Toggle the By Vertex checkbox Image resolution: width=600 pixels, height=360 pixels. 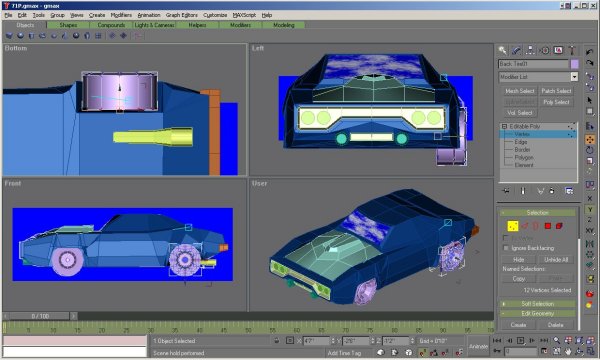tap(506, 238)
